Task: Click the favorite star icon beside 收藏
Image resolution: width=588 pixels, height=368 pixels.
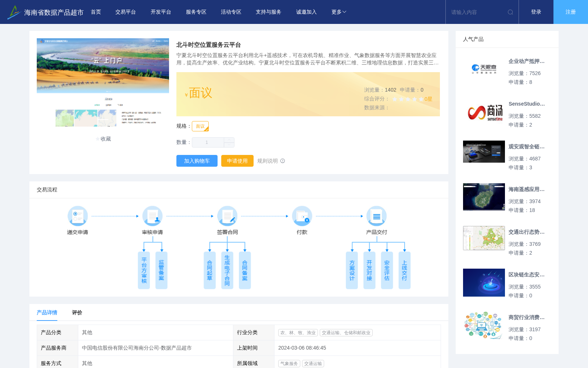Action: point(97,139)
